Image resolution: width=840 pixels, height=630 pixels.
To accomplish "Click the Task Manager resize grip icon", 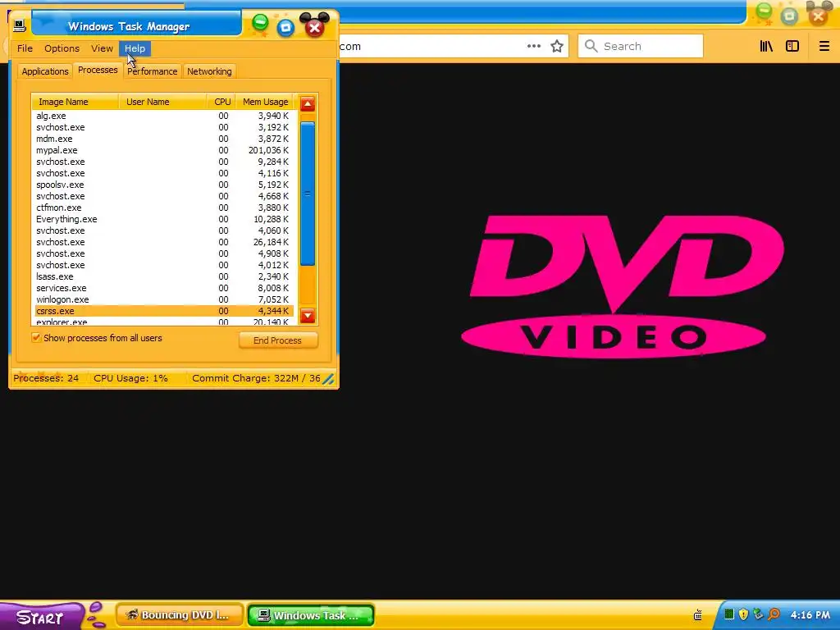I will (328, 379).
